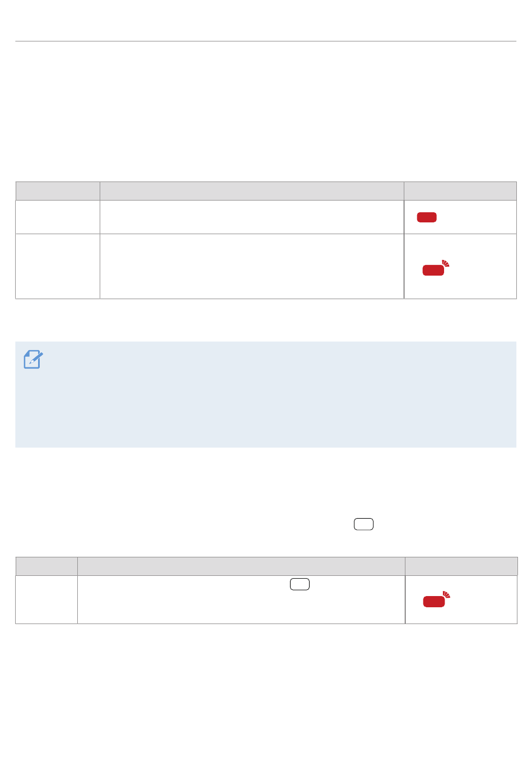
Task: Click upper table's middle cell beside flashing LED
Action: pos(252,267)
